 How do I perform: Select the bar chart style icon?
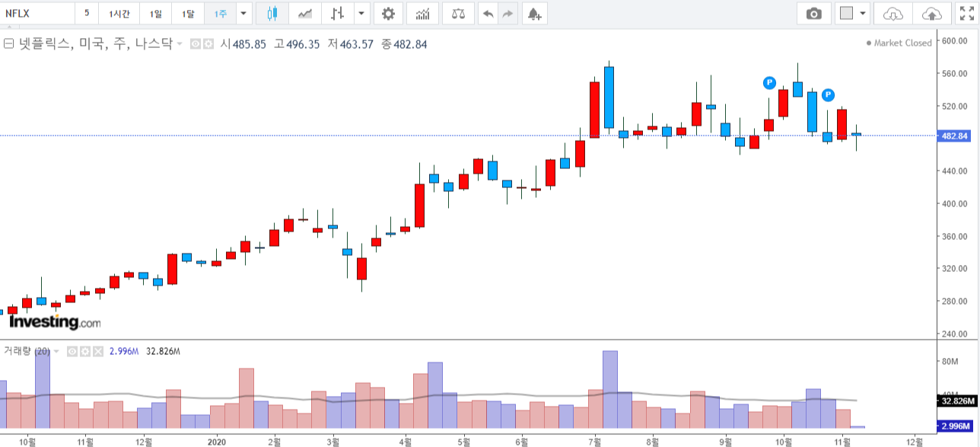pyautogui.click(x=337, y=13)
